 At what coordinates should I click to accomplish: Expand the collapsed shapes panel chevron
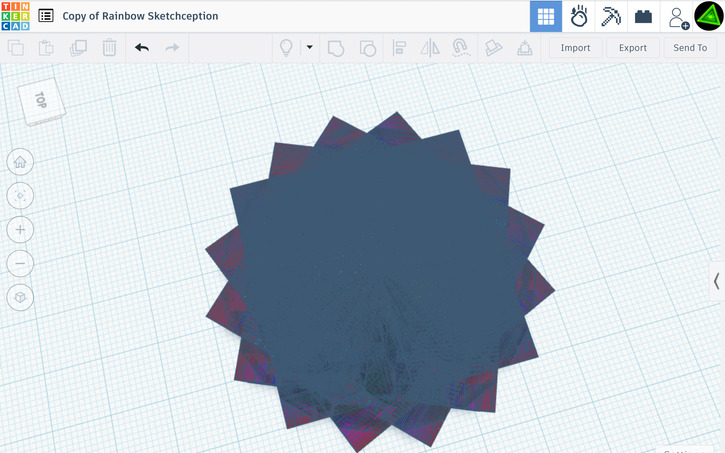pyautogui.click(x=717, y=281)
